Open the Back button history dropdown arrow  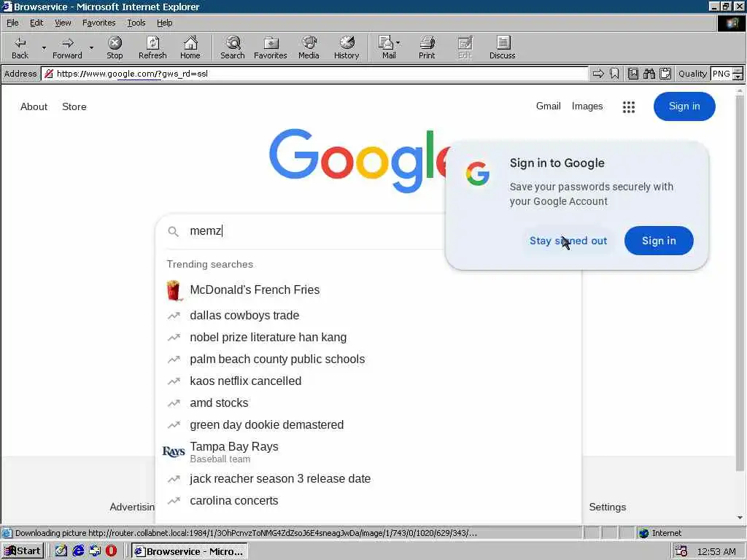click(44, 47)
